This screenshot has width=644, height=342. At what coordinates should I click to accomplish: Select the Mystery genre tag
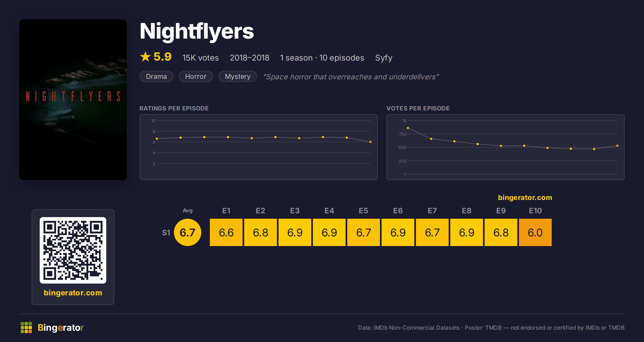click(x=238, y=76)
